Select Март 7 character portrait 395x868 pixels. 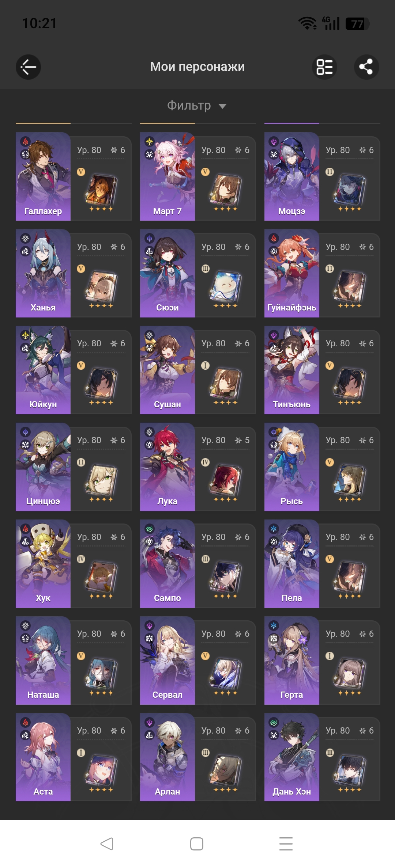168,176
